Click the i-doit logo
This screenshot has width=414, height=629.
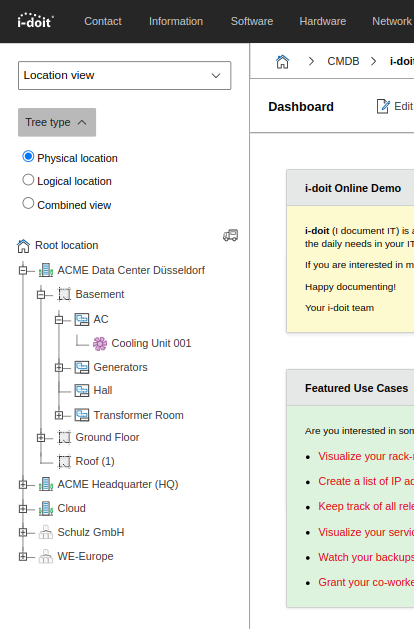35,21
